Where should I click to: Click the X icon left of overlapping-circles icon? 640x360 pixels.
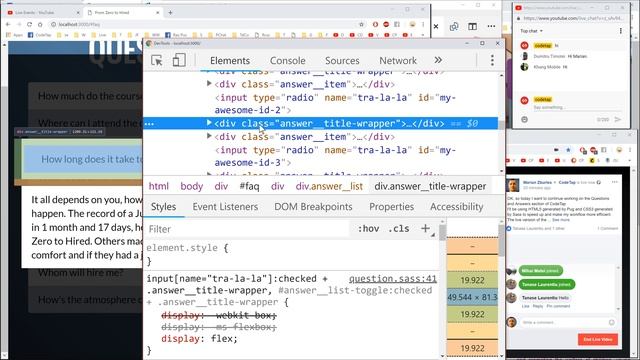click(436, 27)
